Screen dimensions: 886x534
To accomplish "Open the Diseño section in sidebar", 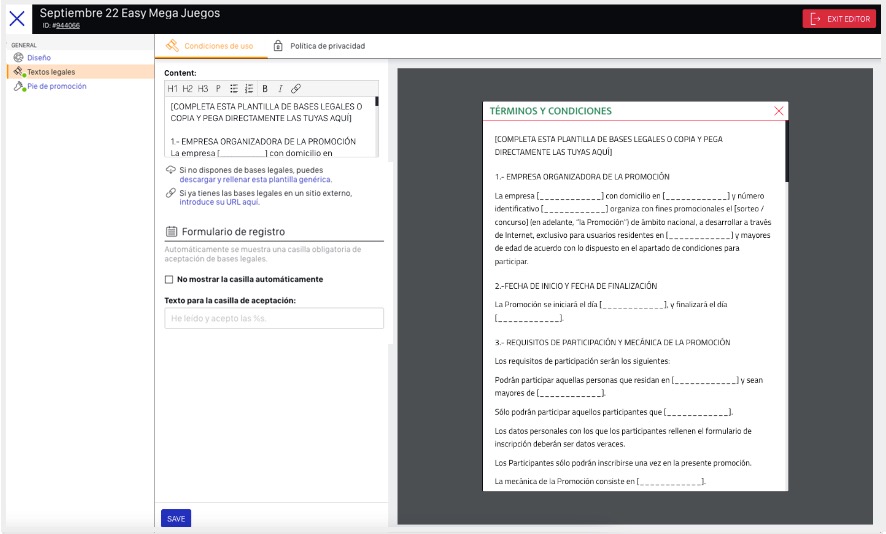I will pos(39,58).
